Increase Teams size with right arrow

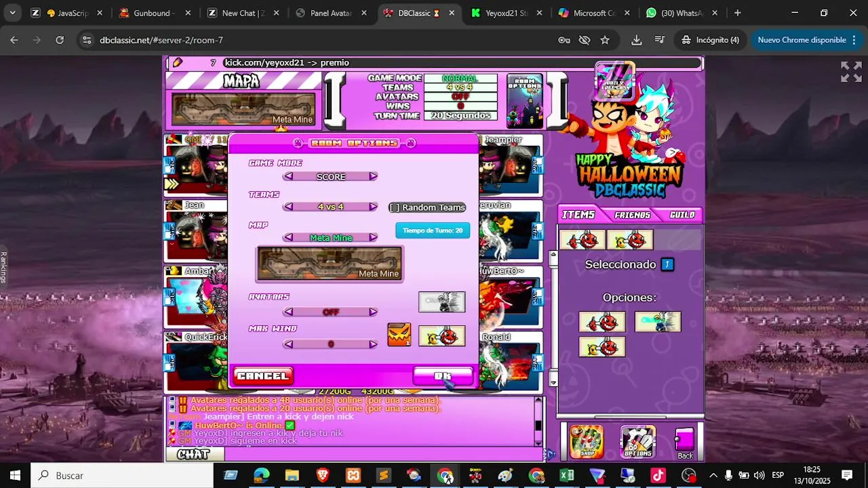pos(373,207)
